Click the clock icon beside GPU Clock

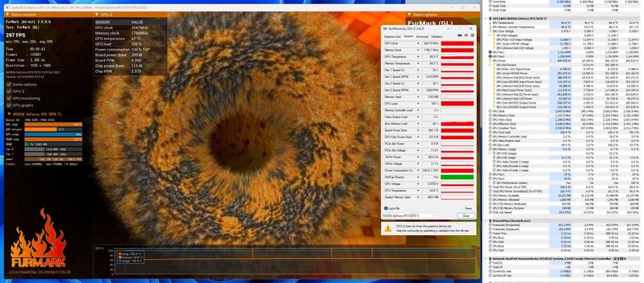pos(490,111)
